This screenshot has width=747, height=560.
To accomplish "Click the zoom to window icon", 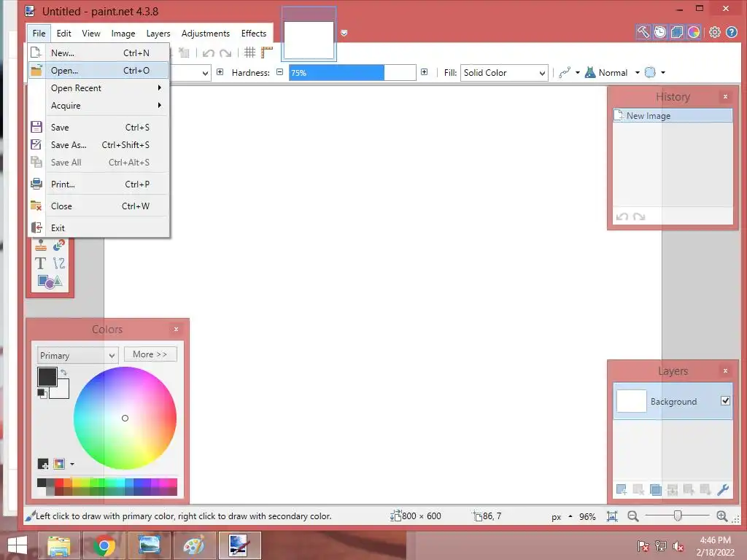I will (x=612, y=516).
